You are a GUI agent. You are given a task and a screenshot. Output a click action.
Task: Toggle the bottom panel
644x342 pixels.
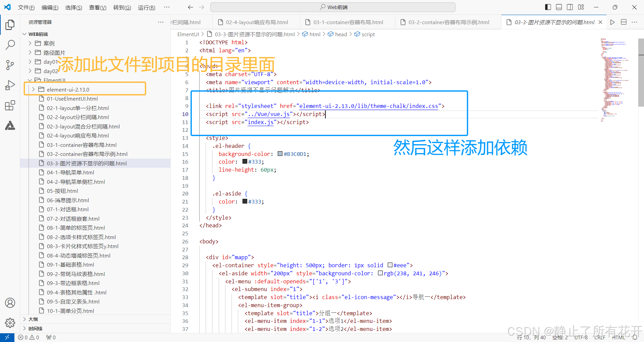pos(559,7)
